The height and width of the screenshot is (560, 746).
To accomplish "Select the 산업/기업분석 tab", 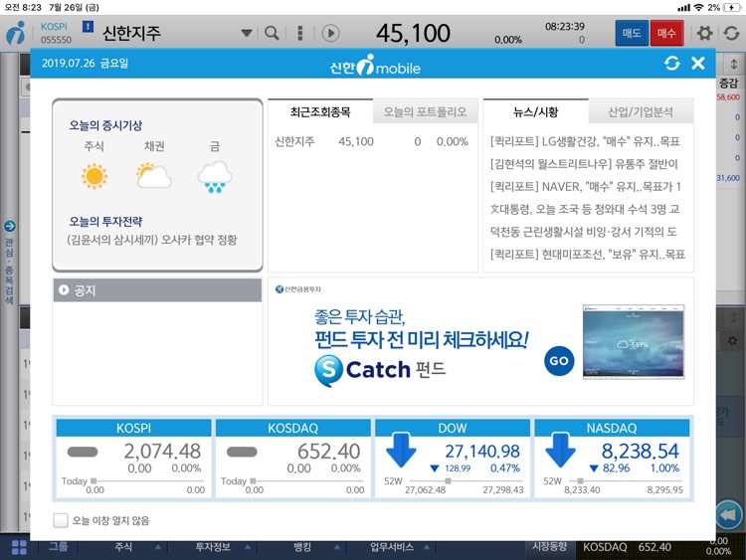I will point(641,111).
